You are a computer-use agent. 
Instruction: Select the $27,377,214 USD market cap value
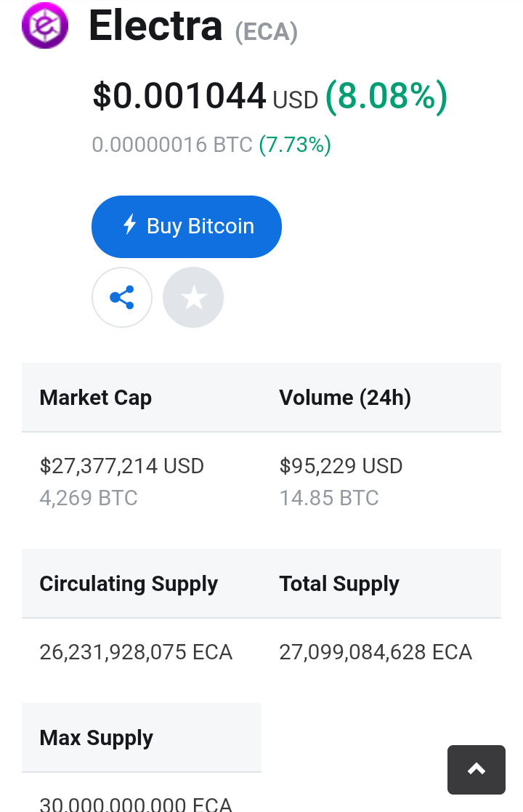122,466
